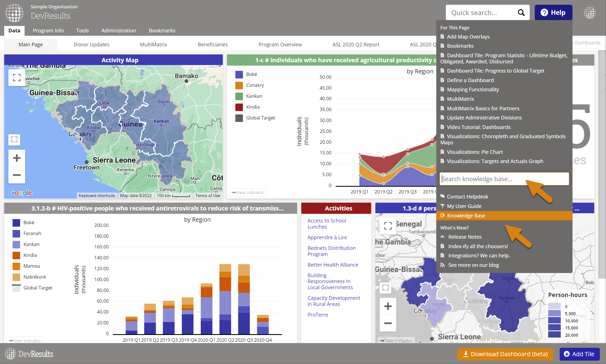Screen dimensions: 606x364
Task: Open the Administration menu
Action: 119,30
